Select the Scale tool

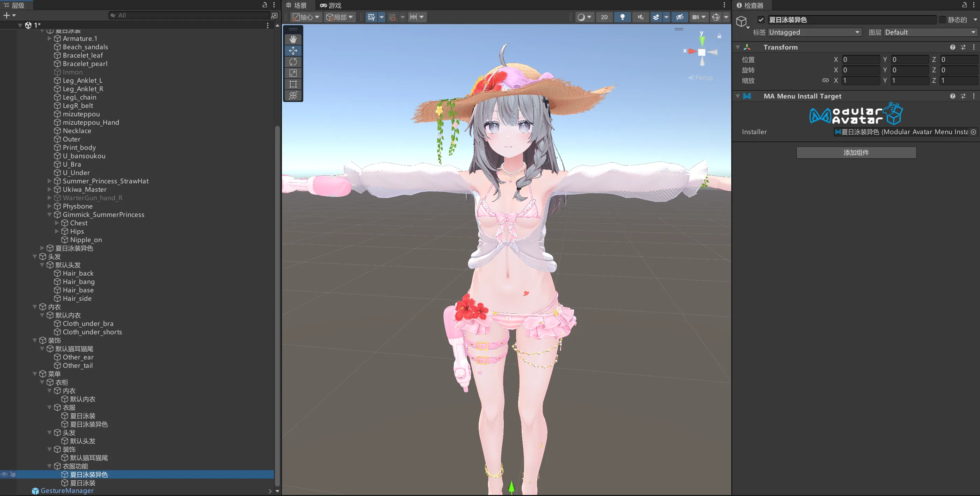coord(293,73)
